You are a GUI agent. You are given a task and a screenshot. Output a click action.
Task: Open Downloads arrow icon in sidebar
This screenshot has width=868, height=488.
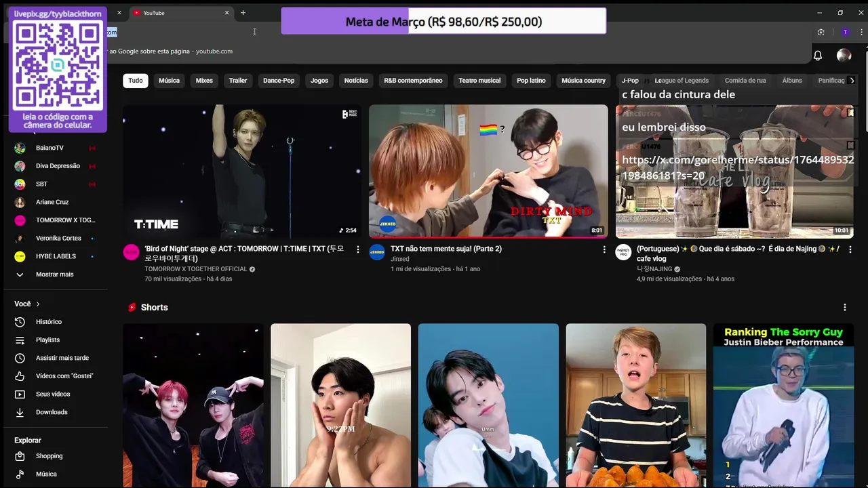coord(20,412)
